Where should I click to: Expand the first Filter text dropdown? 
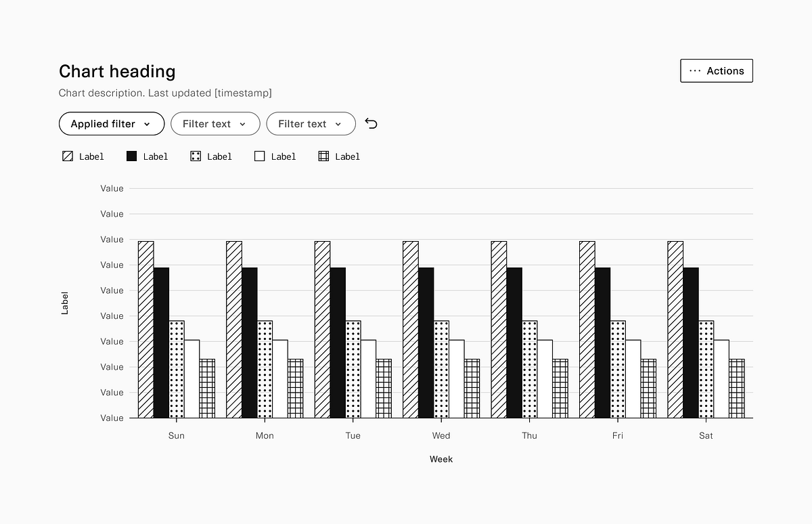pyautogui.click(x=215, y=123)
